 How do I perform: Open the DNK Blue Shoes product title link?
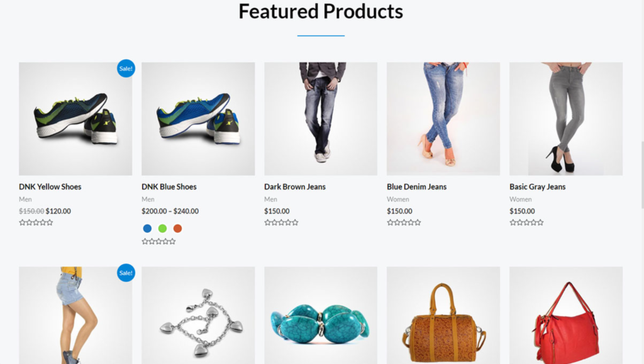coord(169,187)
